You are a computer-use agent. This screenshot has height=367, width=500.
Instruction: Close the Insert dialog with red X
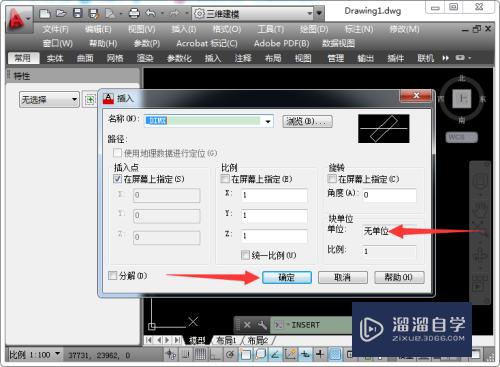(x=416, y=96)
